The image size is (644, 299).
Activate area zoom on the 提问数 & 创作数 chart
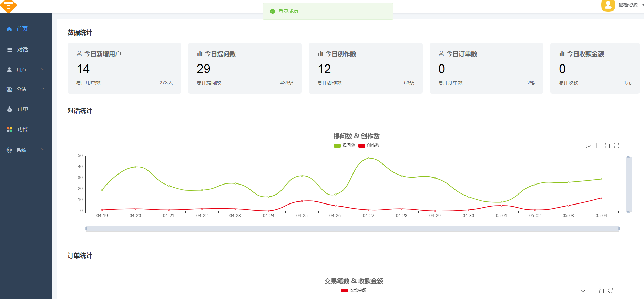[x=599, y=146]
